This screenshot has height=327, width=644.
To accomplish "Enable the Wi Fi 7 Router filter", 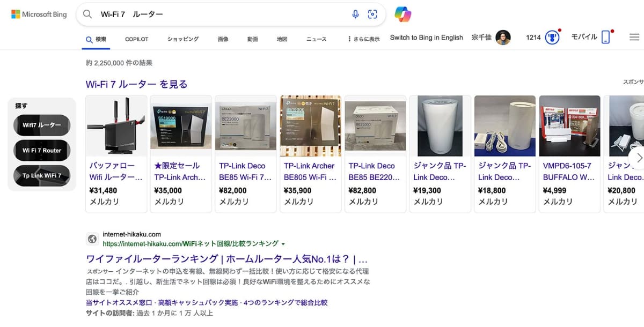I will [x=41, y=151].
